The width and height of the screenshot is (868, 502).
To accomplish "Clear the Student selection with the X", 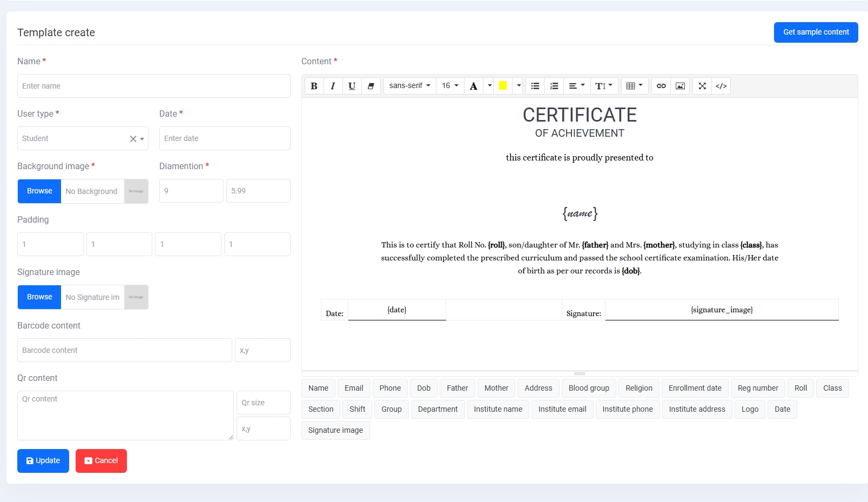I will click(x=133, y=139).
